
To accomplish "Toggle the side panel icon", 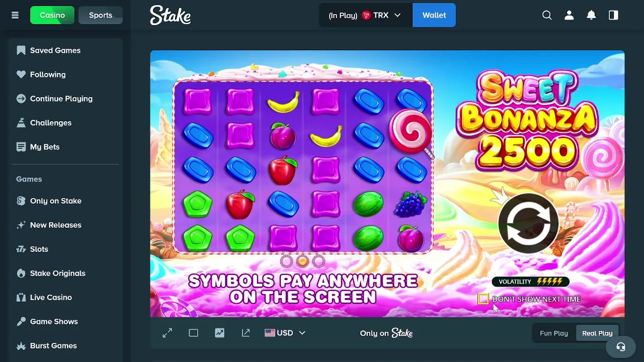I will (613, 15).
